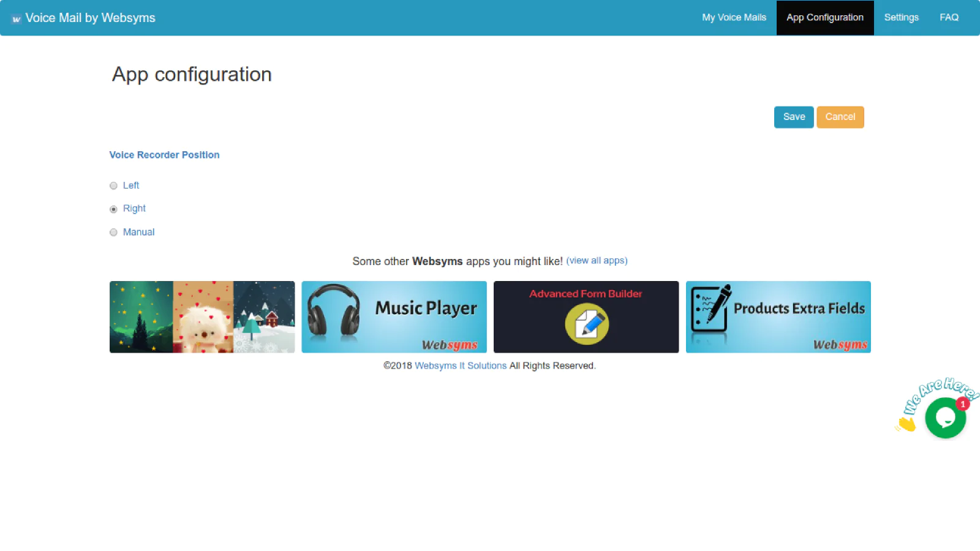Open the Music Player app banner
Screen dimensions: 980x551
(x=394, y=317)
